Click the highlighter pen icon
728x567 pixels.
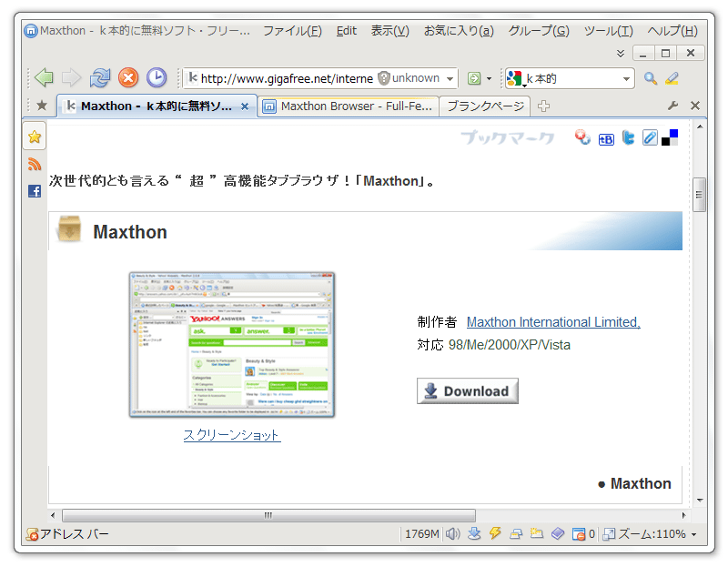672,78
